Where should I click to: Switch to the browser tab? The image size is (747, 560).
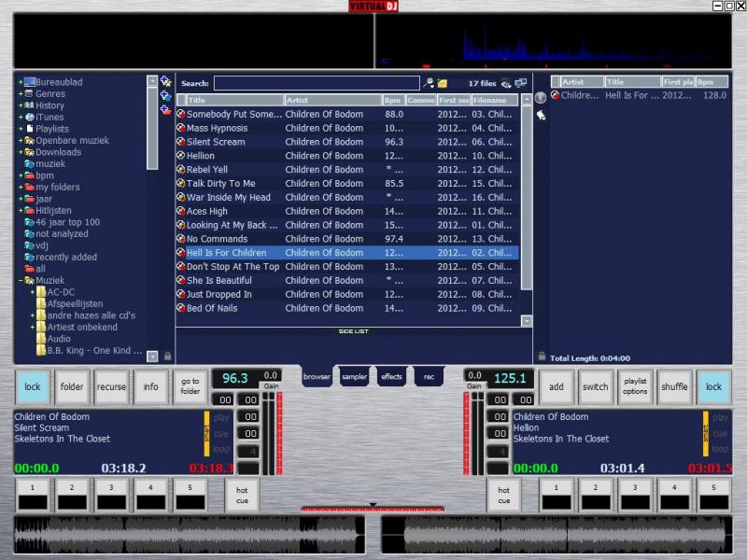point(317,377)
